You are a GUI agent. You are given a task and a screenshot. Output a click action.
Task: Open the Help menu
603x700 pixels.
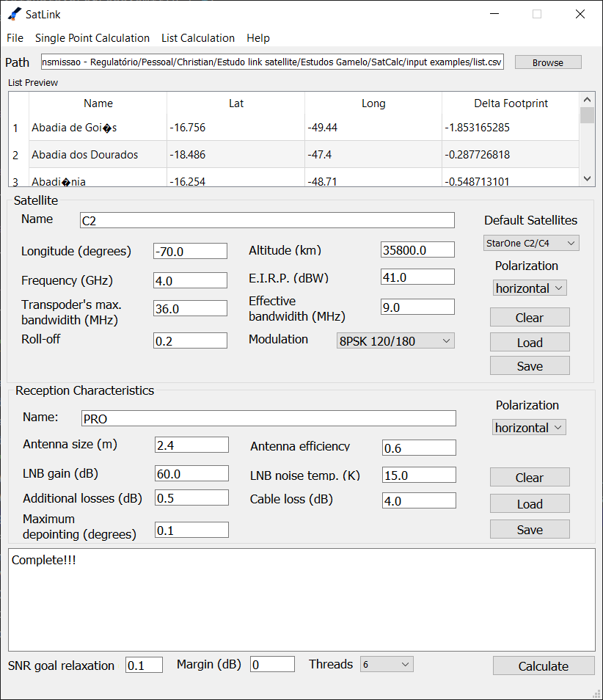pyautogui.click(x=258, y=38)
